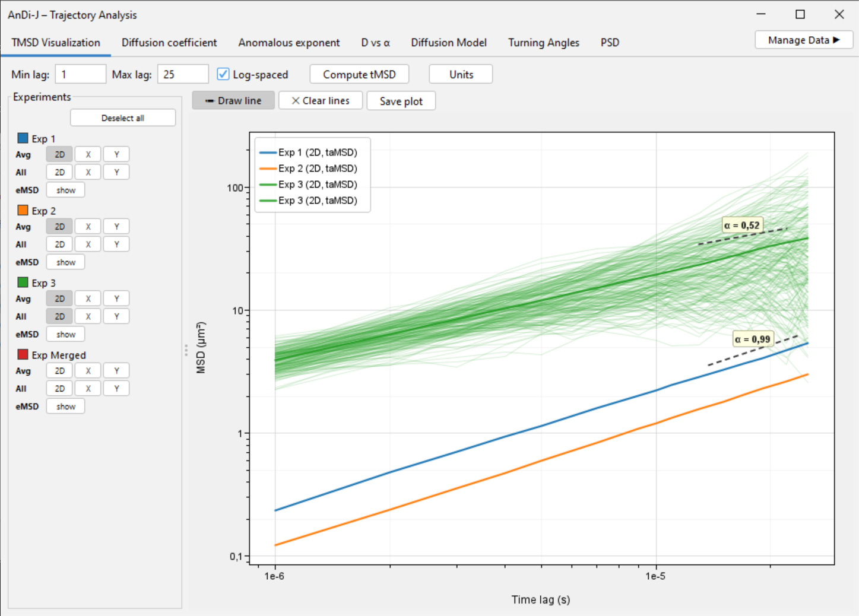Click the orange Exp 2 color swatch
Screen dimensions: 859x616
[23, 210]
